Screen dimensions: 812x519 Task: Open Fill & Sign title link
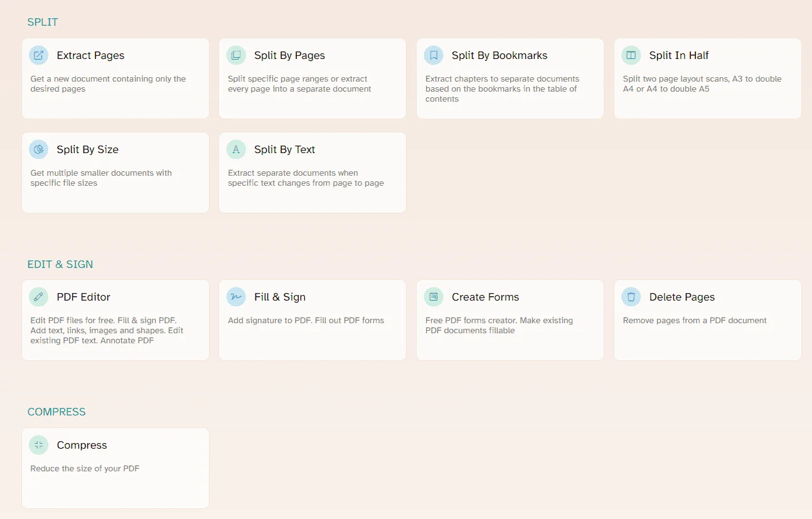pos(280,297)
